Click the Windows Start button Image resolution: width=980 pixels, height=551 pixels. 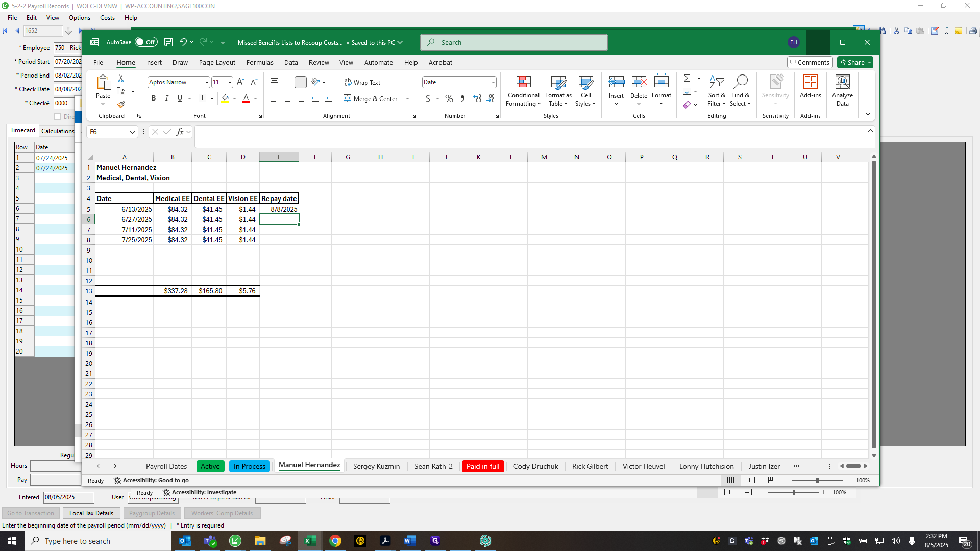[x=12, y=541]
